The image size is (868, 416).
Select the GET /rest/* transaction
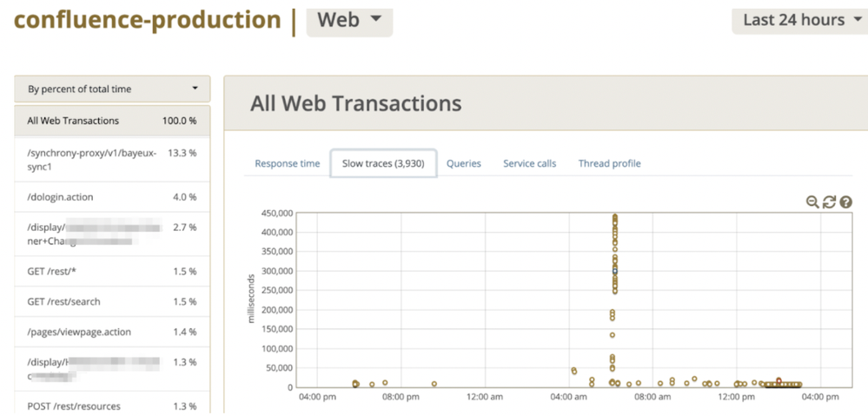pos(112,272)
